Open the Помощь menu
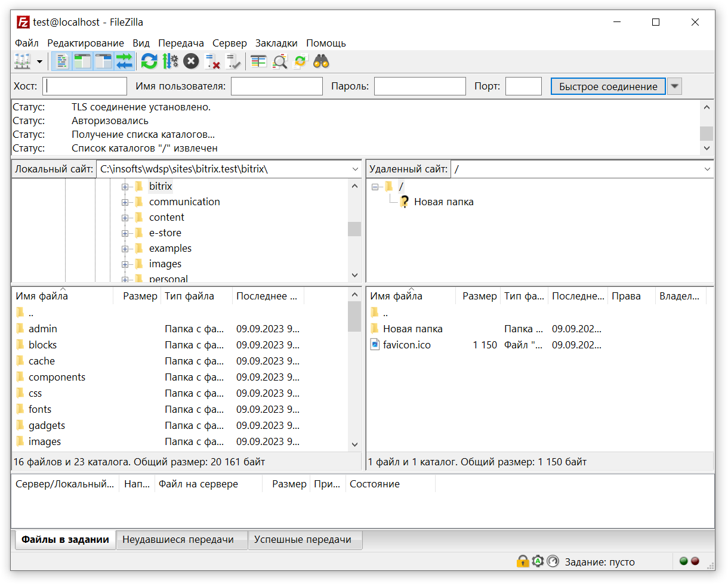 tap(326, 43)
